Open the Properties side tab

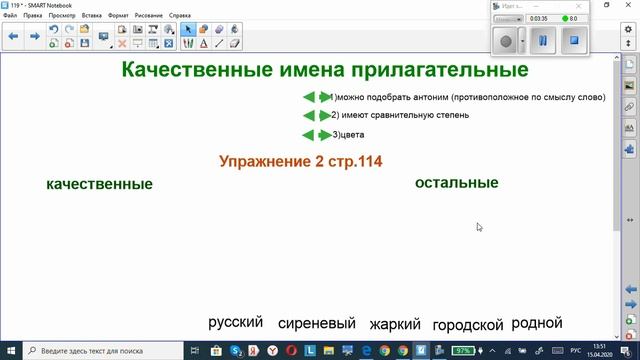coord(630,128)
